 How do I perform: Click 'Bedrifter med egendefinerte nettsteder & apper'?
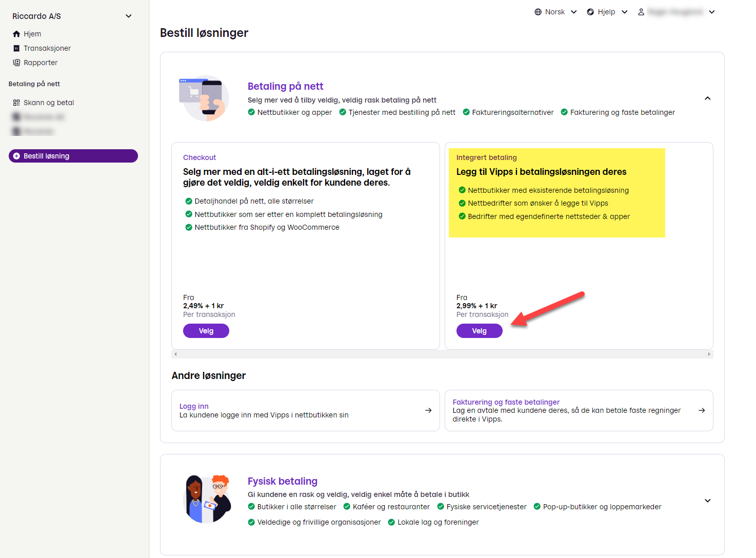[549, 216]
